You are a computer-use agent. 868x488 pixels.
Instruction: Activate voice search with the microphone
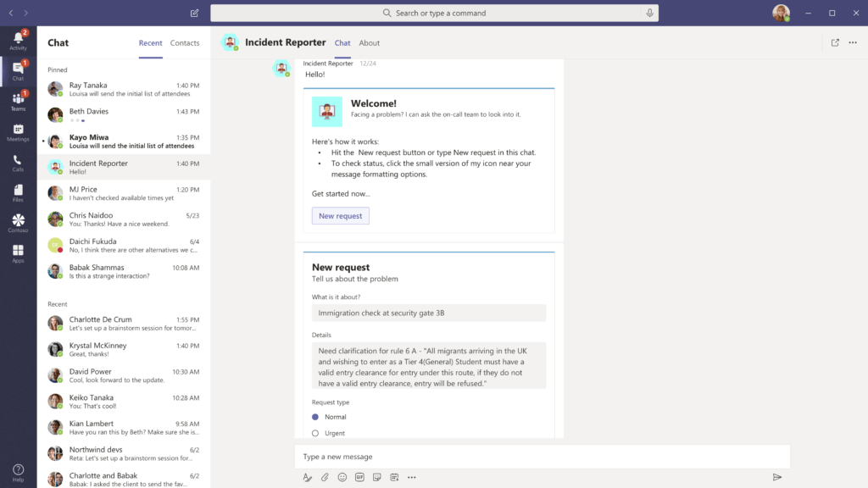coord(649,13)
